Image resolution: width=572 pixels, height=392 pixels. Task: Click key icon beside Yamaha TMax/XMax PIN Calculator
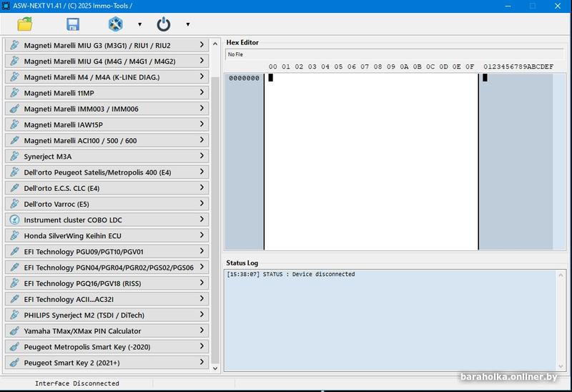coord(14,331)
